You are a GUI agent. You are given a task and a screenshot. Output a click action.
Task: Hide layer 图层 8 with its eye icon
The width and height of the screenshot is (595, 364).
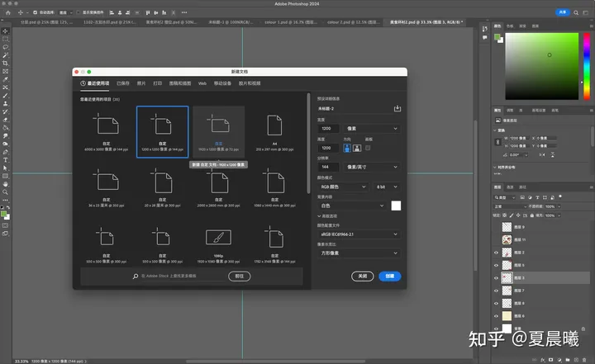point(496,304)
